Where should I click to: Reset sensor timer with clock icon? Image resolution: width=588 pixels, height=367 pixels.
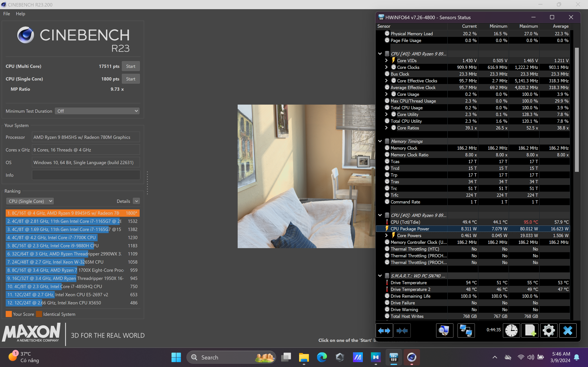tap(511, 330)
